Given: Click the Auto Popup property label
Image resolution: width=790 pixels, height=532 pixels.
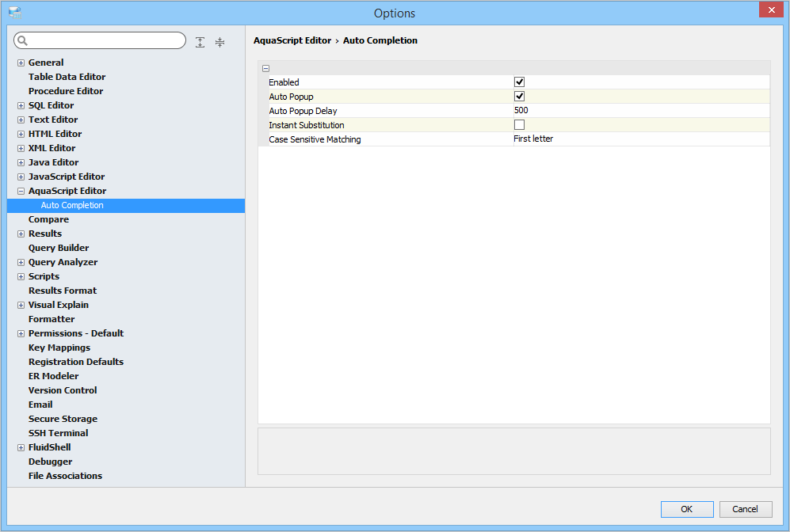Looking at the screenshot, I should (x=292, y=97).
